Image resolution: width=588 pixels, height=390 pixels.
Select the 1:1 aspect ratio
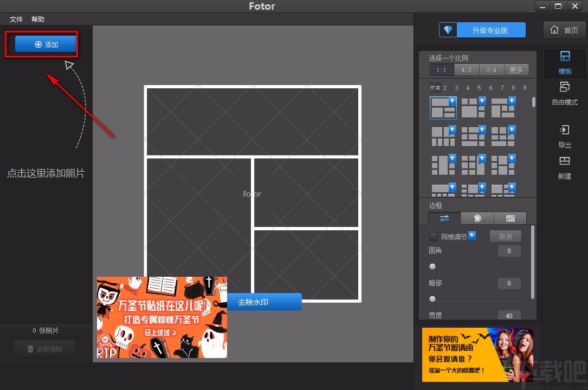(x=442, y=70)
